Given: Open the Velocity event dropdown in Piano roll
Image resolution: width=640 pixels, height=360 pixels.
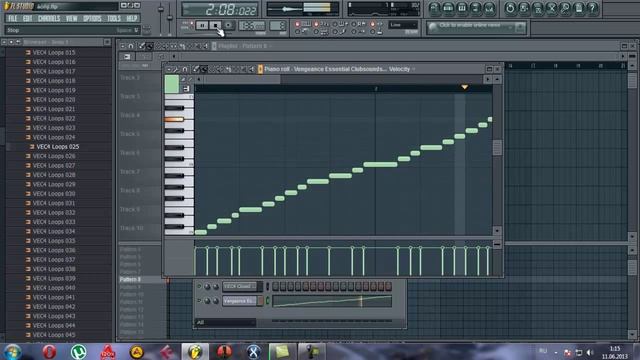Looking at the screenshot, I should [x=402, y=69].
